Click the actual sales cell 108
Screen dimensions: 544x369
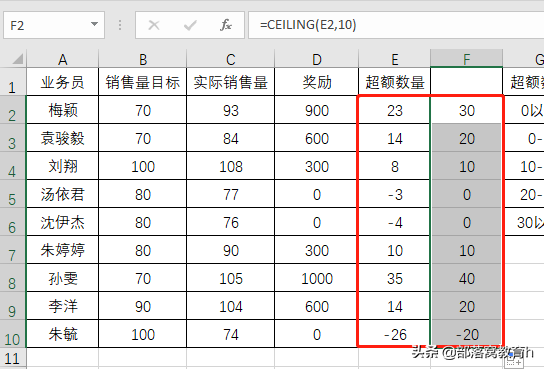pos(230,166)
